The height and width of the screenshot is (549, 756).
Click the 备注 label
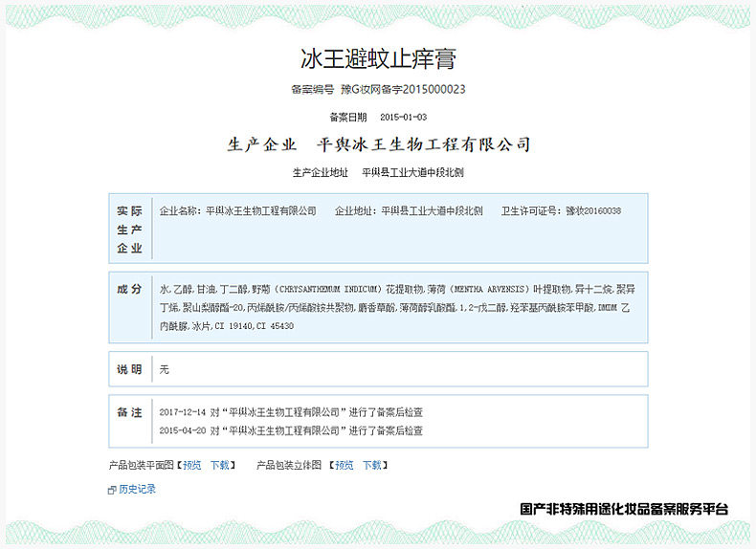point(130,412)
